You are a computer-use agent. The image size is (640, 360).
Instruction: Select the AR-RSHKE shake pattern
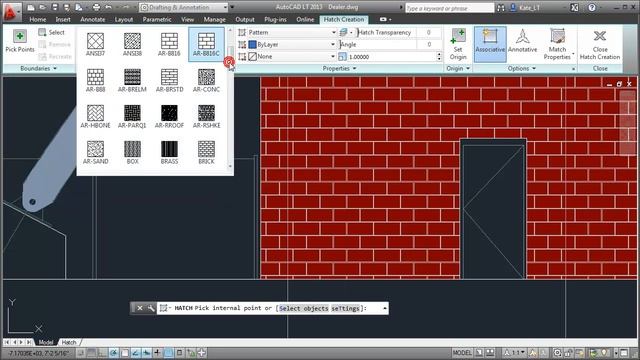206,116
